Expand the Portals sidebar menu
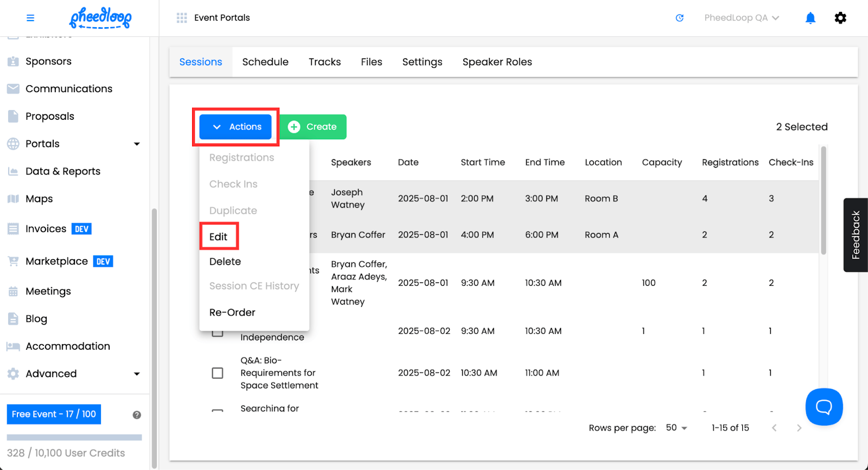The width and height of the screenshot is (868, 470). tap(137, 144)
